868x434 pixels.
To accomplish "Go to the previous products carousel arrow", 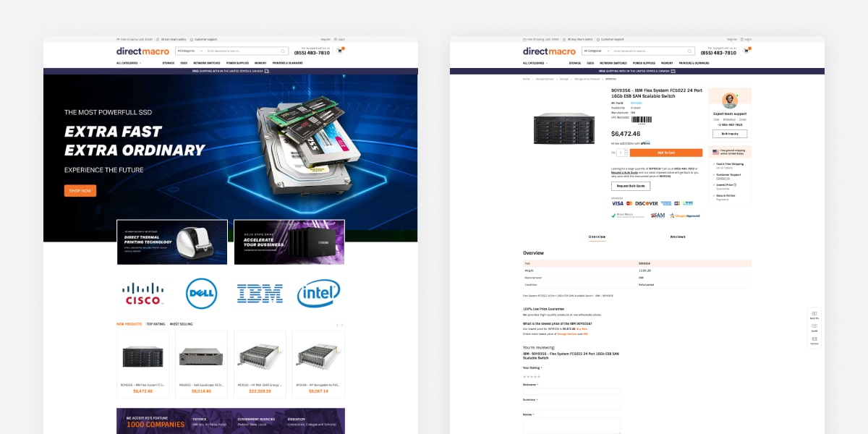I will (336, 325).
